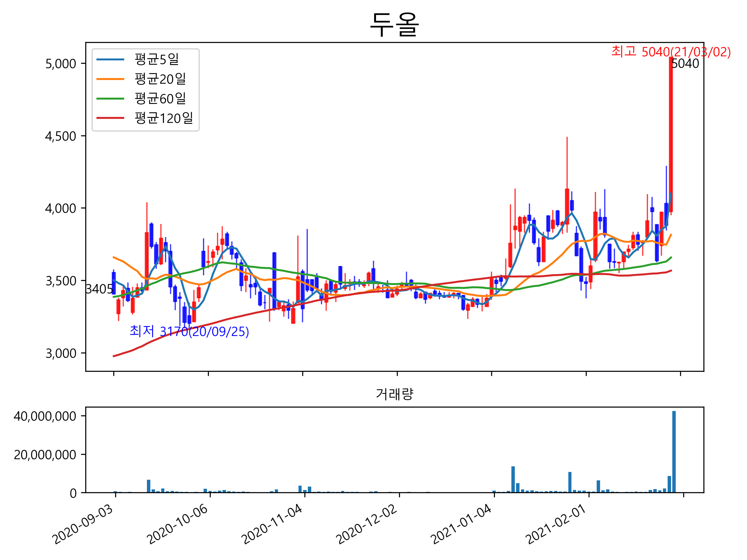This screenshot has width=747, height=560.
Task: Click the 5,000 price axis tick label
Action: (x=61, y=64)
